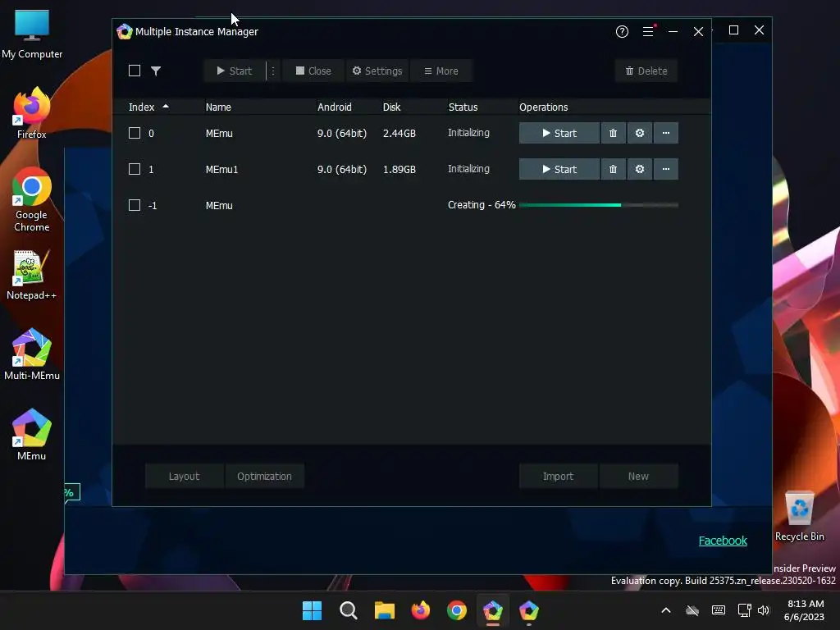840x630 pixels.
Task: Open more options ellipsis for MEmu index 0
Action: click(x=666, y=133)
